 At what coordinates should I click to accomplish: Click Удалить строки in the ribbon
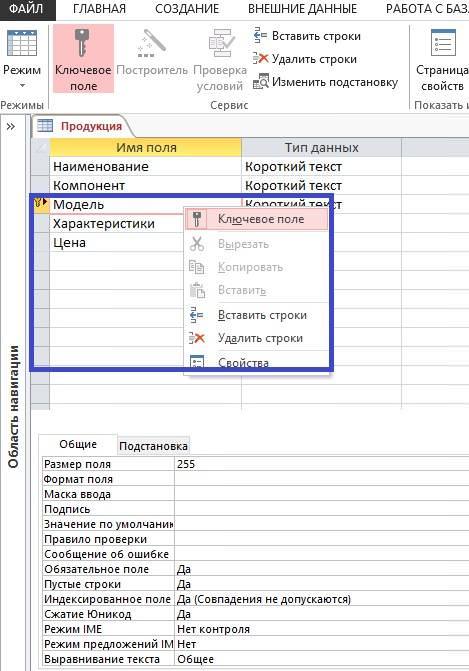coord(305,59)
